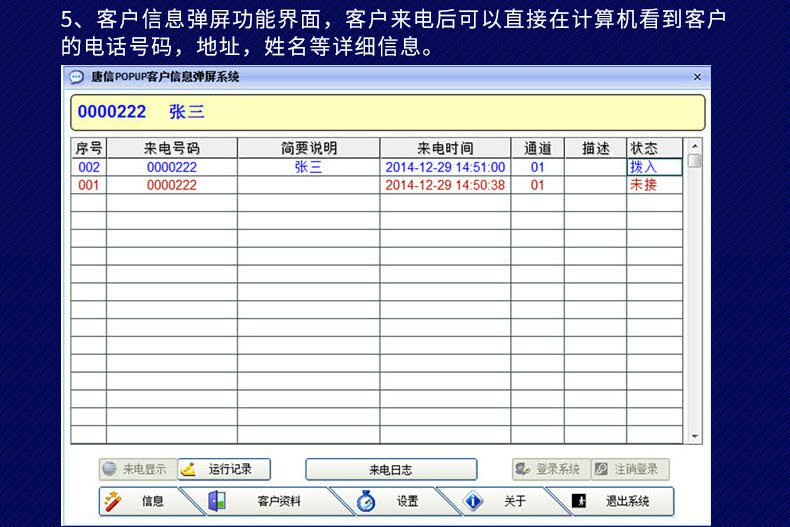Click the 序号 column header
Viewport: 790px width, 527px height.
[x=89, y=148]
